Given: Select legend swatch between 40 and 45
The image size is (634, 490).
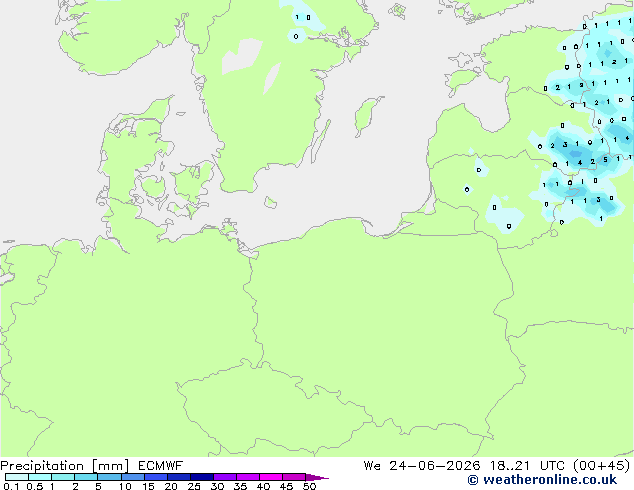Looking at the screenshot, I should 271,477.
